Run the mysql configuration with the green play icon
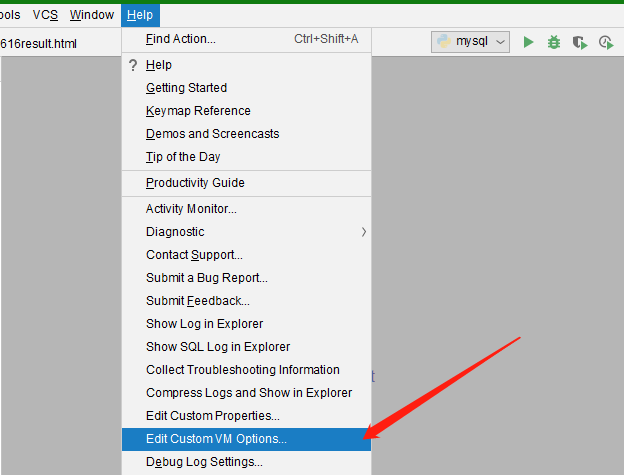Viewport: 624px width, 475px height. click(528, 42)
